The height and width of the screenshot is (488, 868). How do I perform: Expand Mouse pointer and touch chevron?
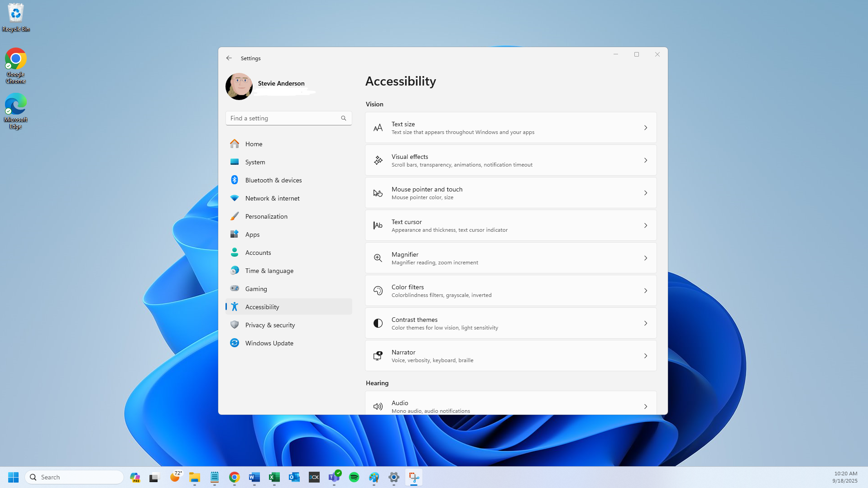click(x=646, y=193)
